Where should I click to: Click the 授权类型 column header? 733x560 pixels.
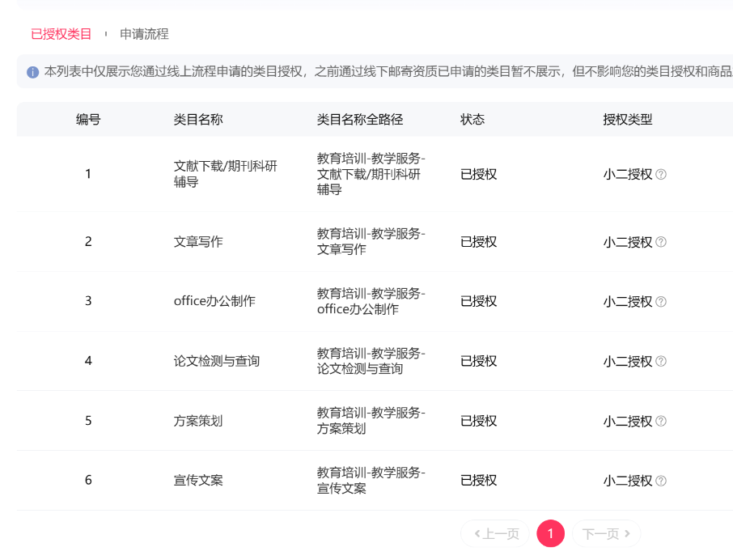click(x=627, y=120)
